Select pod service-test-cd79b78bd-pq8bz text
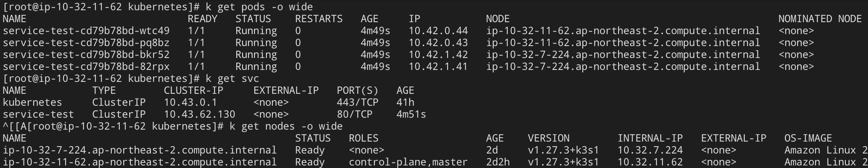The height and width of the screenshot is (168, 868). coord(86,43)
